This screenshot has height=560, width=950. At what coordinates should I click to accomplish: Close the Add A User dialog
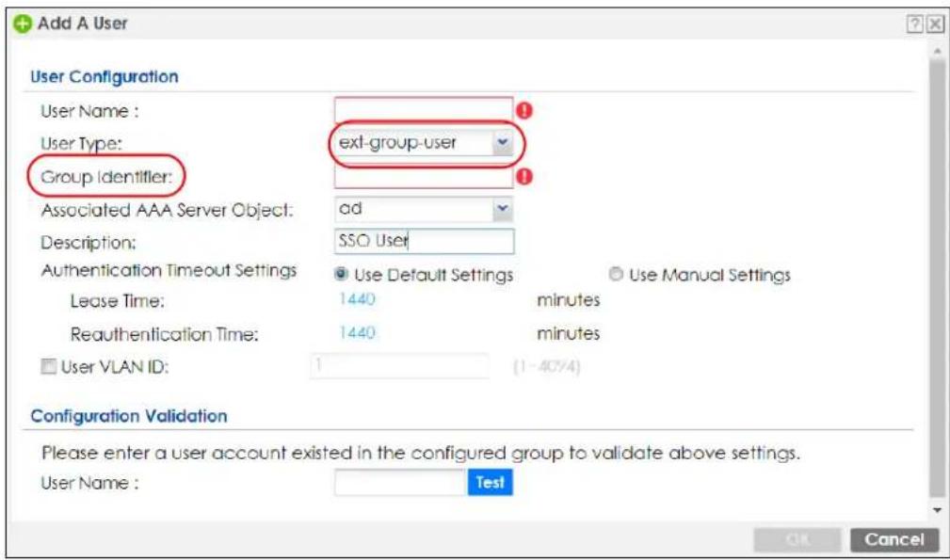(936, 24)
